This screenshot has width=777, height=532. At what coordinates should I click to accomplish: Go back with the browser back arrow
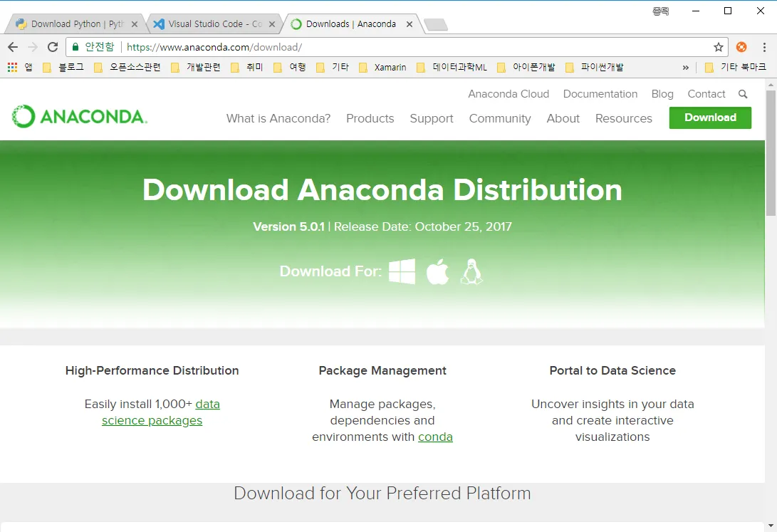coord(13,47)
